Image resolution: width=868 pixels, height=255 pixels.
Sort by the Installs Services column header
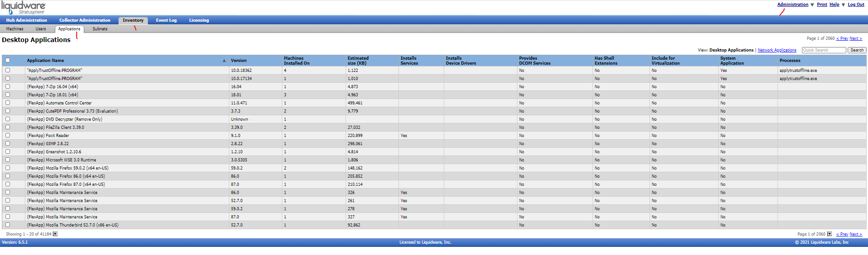click(409, 61)
